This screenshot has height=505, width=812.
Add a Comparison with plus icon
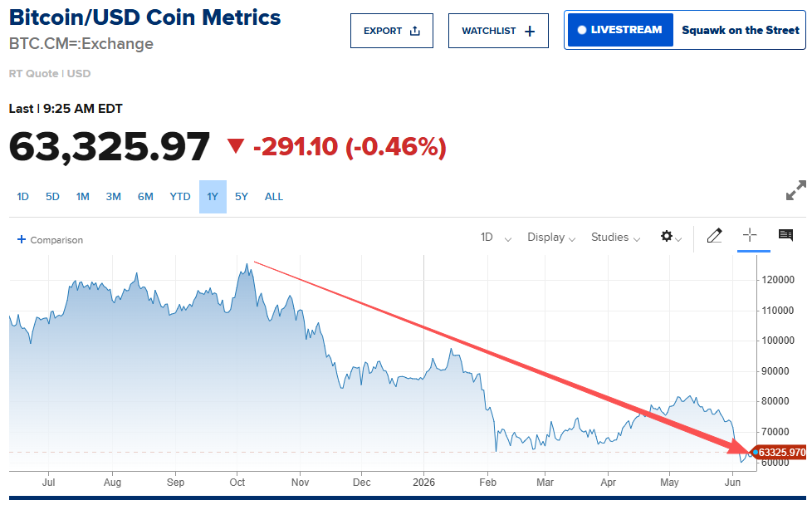22,239
